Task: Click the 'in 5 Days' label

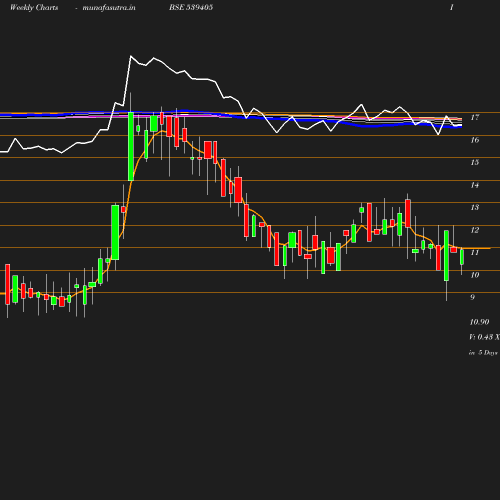Action: click(483, 352)
